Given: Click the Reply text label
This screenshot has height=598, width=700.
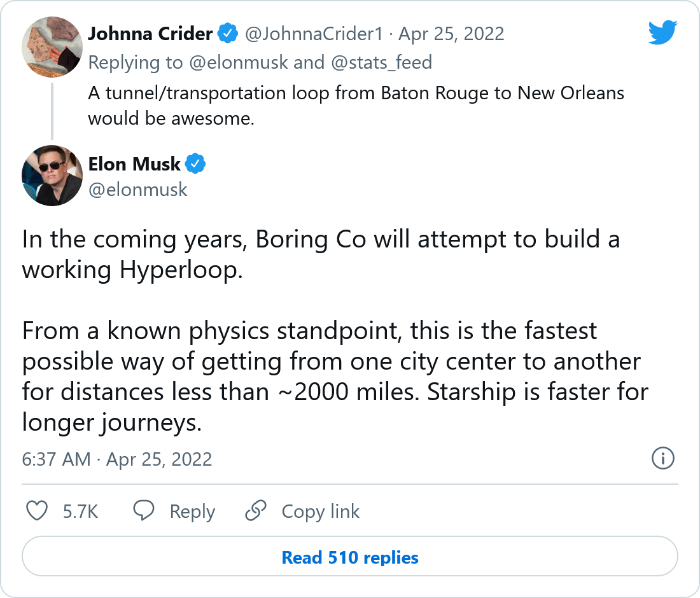Looking at the screenshot, I should coord(192,511).
